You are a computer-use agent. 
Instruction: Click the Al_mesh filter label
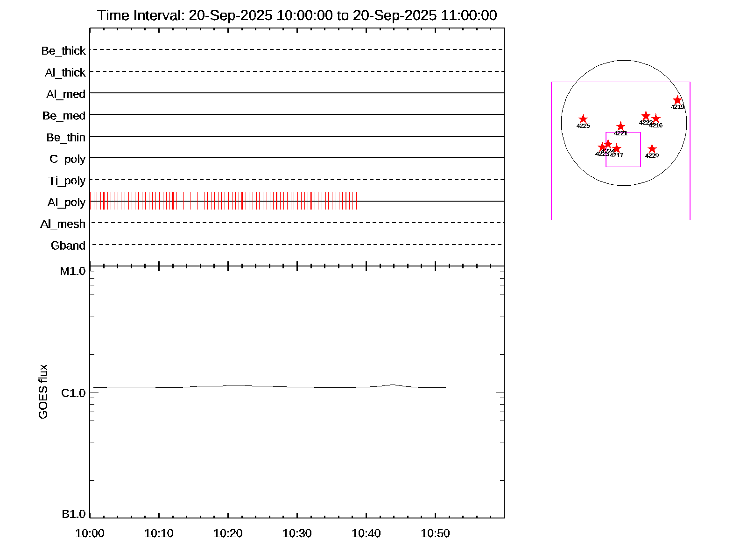click(x=63, y=224)
